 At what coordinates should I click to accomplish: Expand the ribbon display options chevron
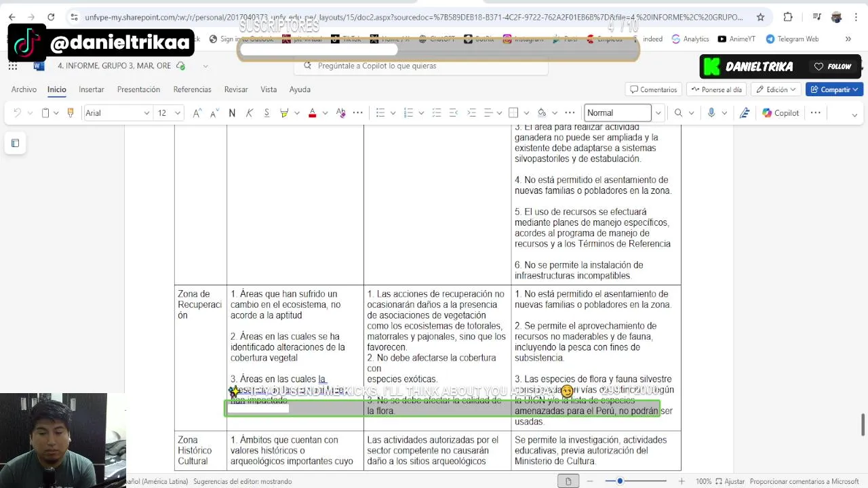[854, 114]
